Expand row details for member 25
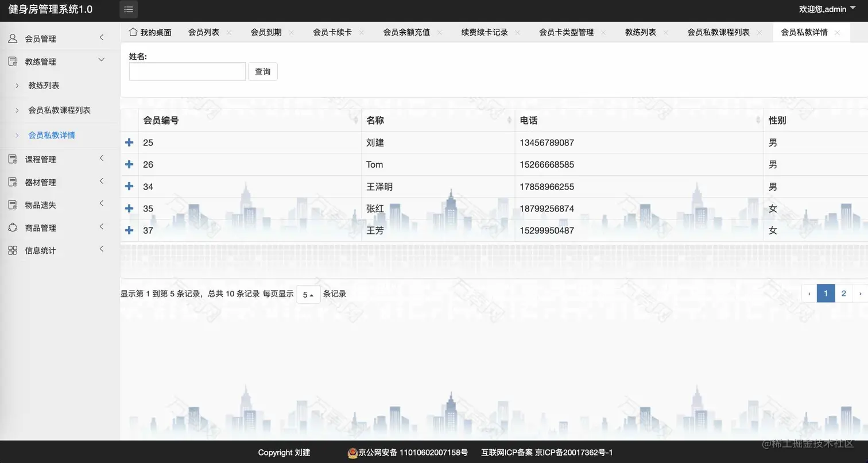Image resolution: width=868 pixels, height=463 pixels. tap(129, 142)
